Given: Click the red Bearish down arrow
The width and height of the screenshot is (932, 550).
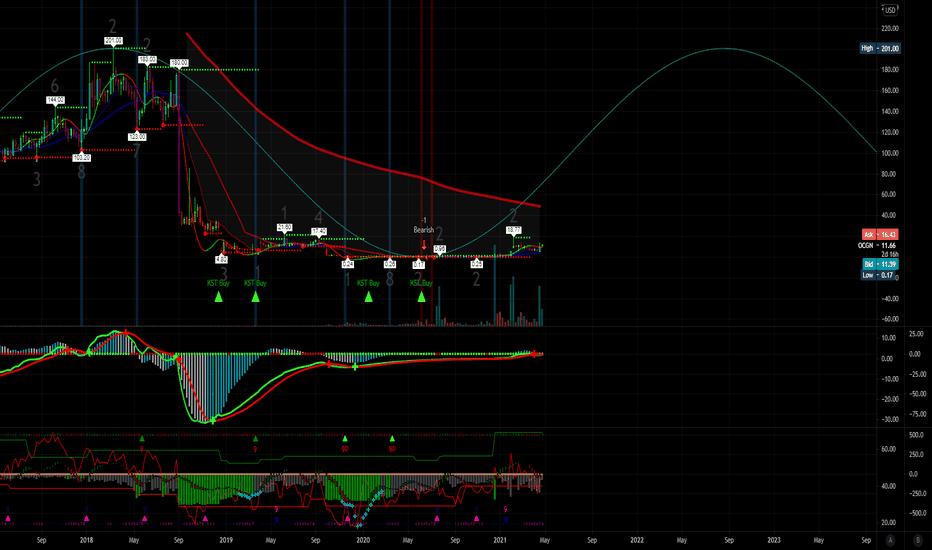Looking at the screenshot, I should click(424, 244).
